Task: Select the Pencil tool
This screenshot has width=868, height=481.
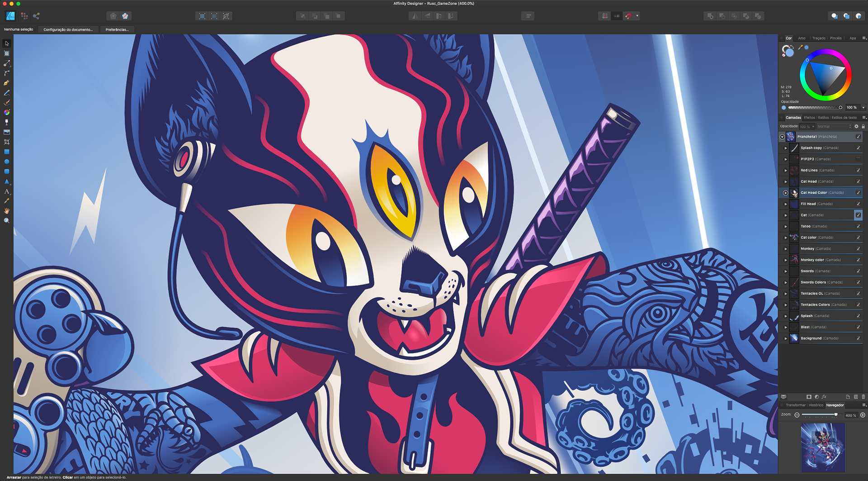Action: (x=7, y=93)
